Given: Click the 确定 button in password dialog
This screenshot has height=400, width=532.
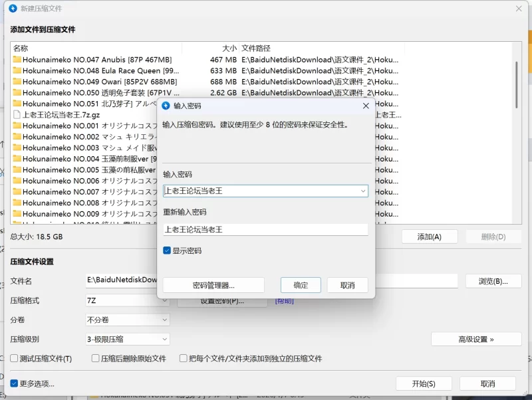Looking at the screenshot, I should 301,285.
